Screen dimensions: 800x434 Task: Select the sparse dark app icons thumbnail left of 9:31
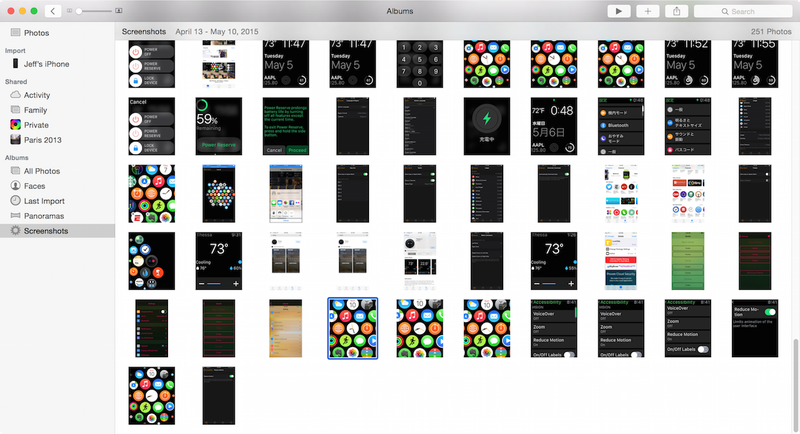(x=152, y=261)
